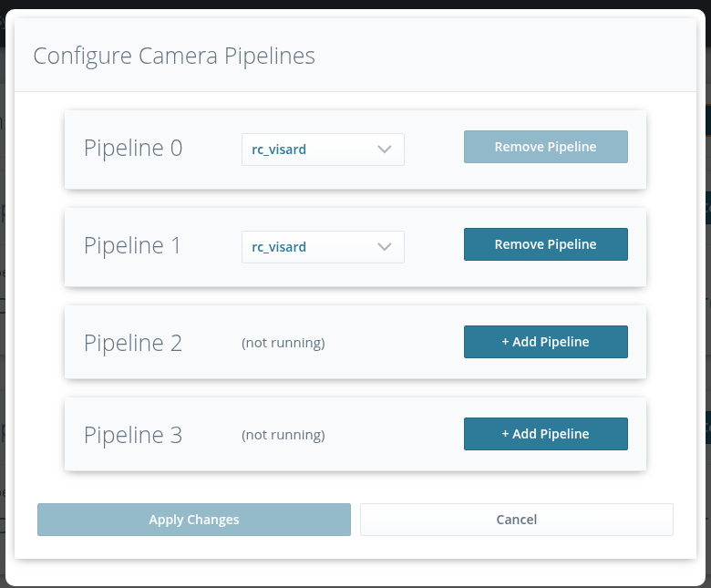Remove Pipeline 1 using its button
This screenshot has width=711, height=588.
545,244
